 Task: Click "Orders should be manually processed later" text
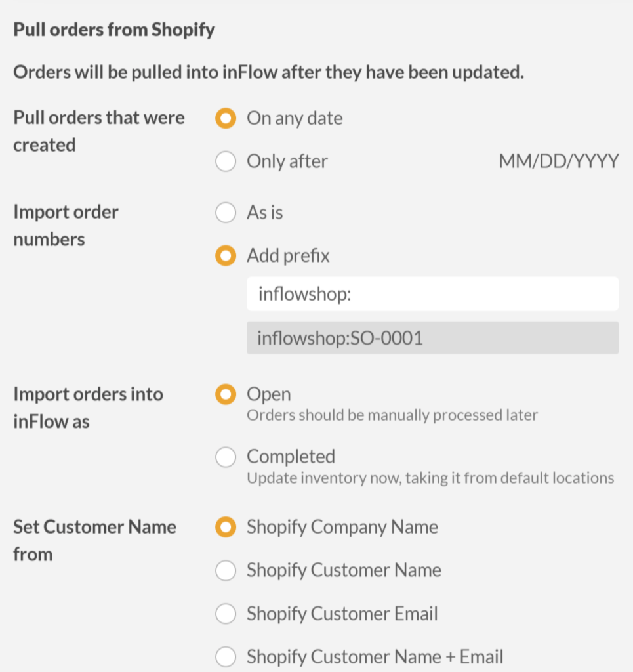[392, 415]
